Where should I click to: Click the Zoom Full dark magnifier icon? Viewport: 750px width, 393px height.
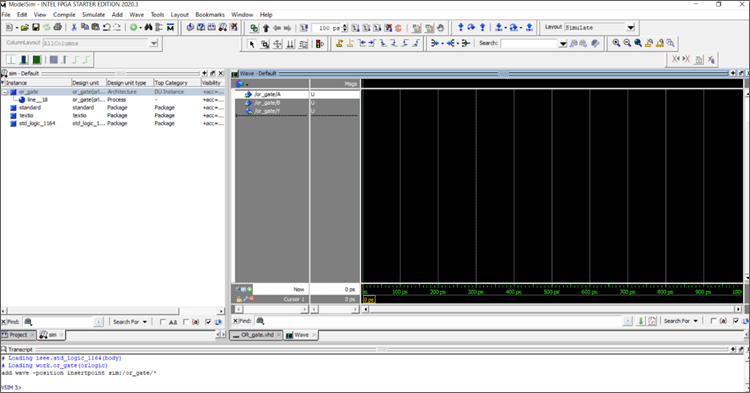point(638,43)
